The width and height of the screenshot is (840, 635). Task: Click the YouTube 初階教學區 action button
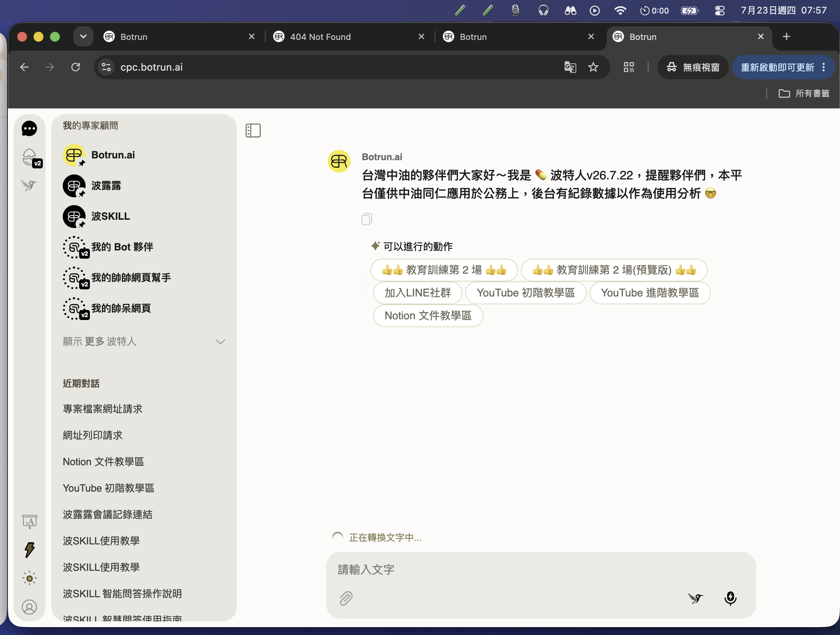click(x=526, y=293)
